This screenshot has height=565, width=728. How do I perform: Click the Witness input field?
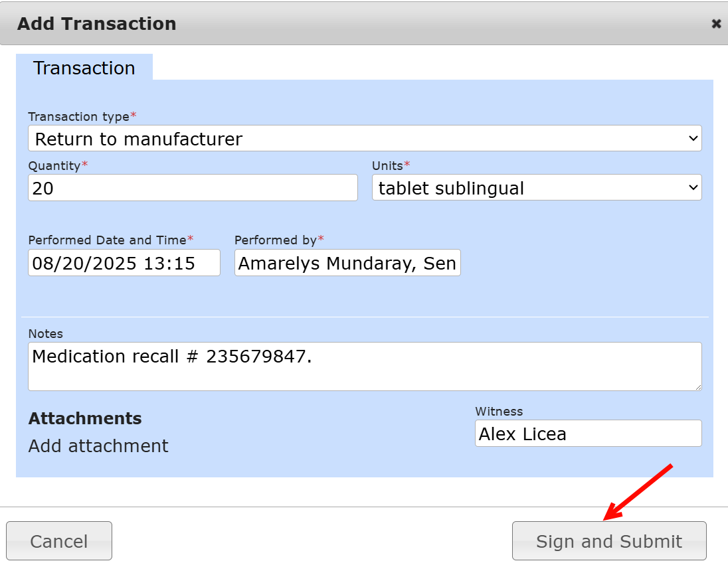588,434
